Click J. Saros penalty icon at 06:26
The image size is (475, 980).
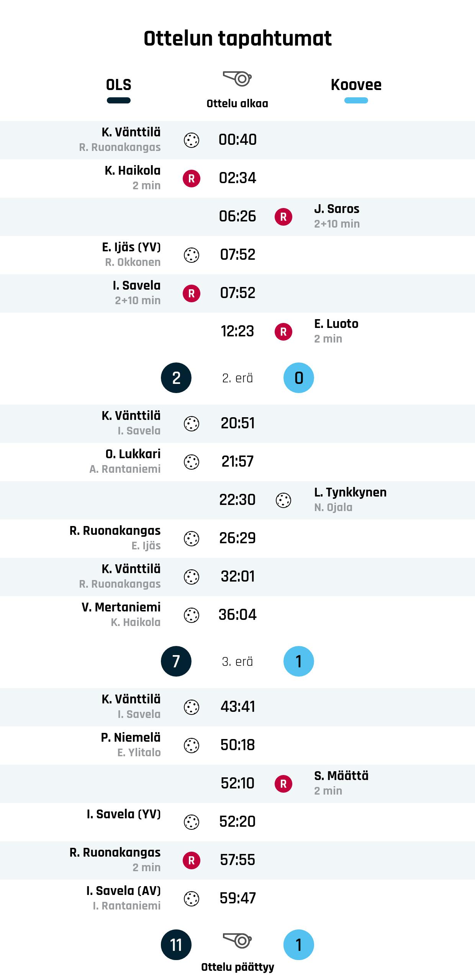(x=283, y=217)
